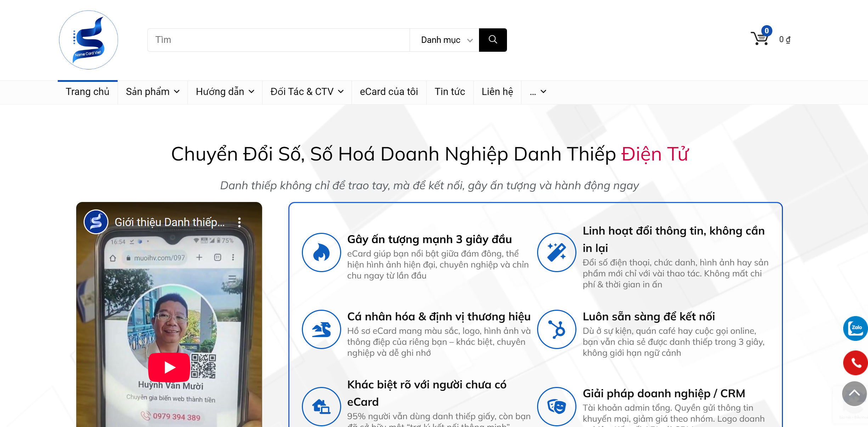This screenshot has height=427, width=868.
Task: Click the black search magnifier button
Action: tap(493, 40)
